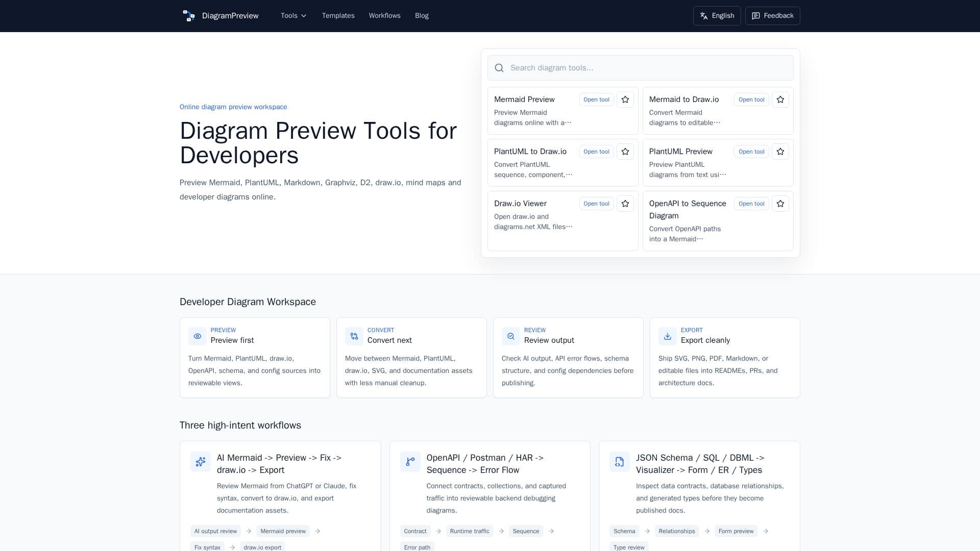980x551 pixels.
Task: Open the AI Mermaid -> Preview workflow title
Action: pyautogui.click(x=279, y=464)
